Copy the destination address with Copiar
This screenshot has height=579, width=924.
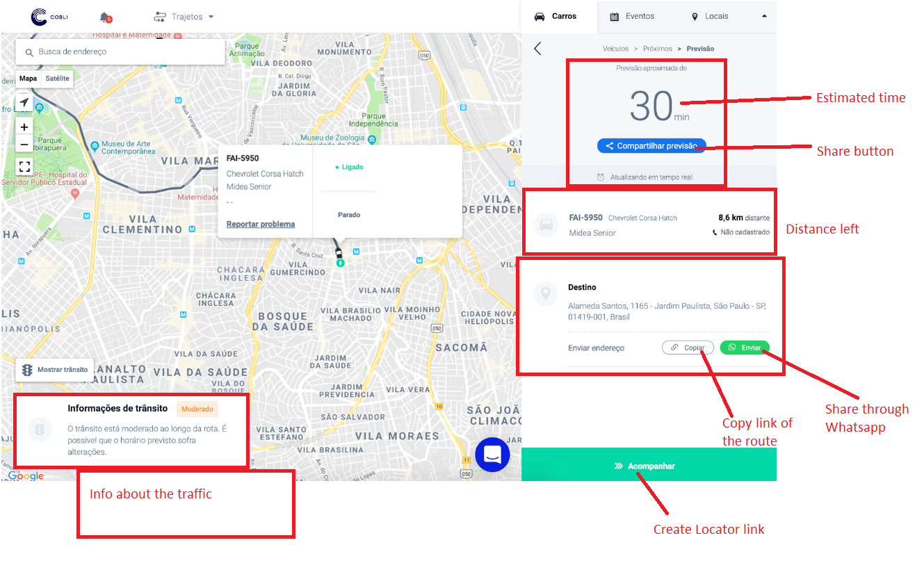[x=688, y=348]
